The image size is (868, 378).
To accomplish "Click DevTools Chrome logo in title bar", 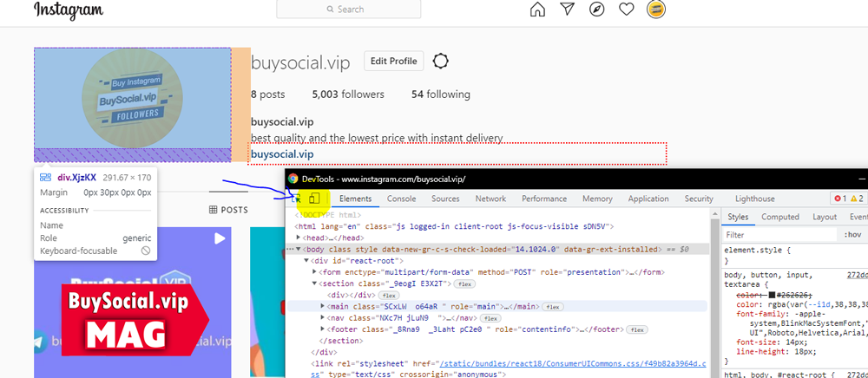I will point(293,179).
